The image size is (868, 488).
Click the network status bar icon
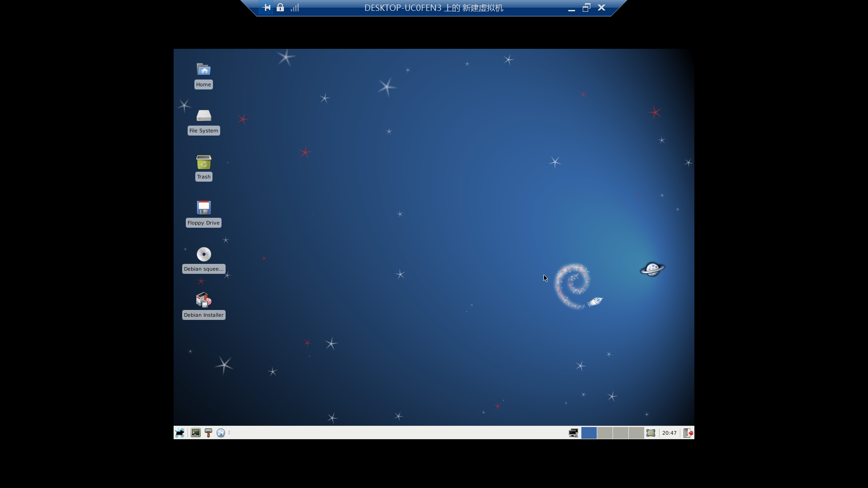[x=572, y=432]
